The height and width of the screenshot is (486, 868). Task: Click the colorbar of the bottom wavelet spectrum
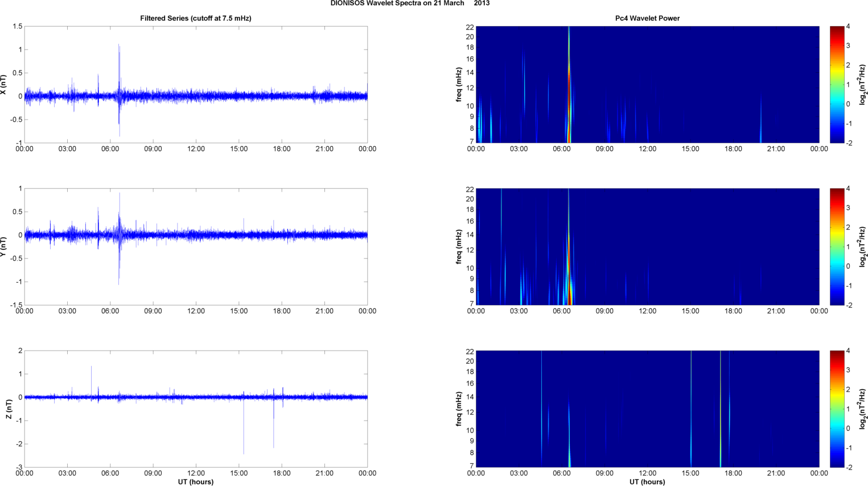coord(837,409)
